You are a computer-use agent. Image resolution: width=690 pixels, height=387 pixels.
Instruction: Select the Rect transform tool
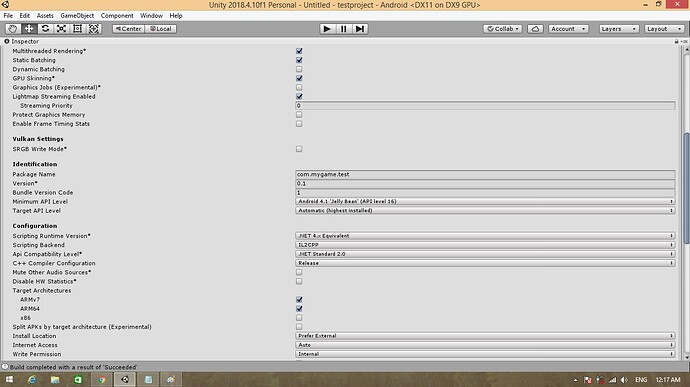[x=77, y=29]
